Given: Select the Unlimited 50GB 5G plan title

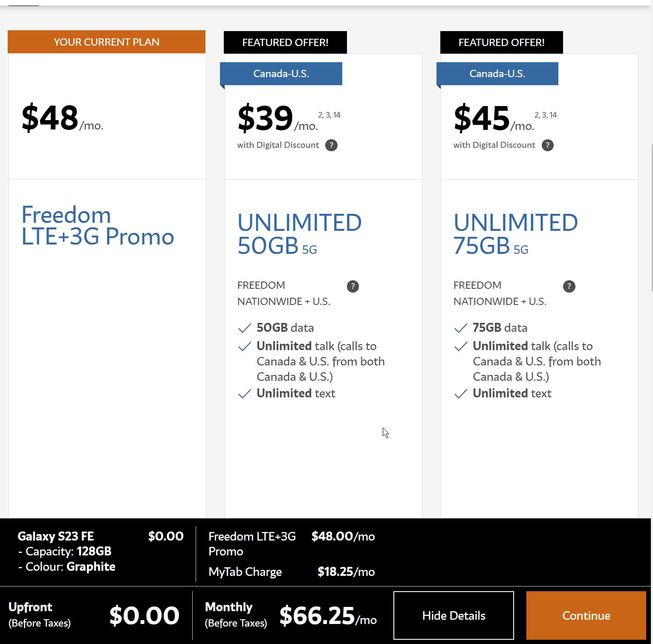Looking at the screenshot, I should tap(299, 234).
